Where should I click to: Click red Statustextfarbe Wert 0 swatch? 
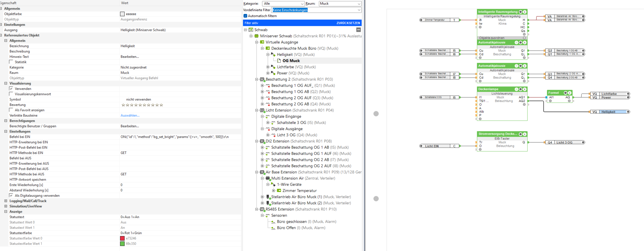coord(122,238)
